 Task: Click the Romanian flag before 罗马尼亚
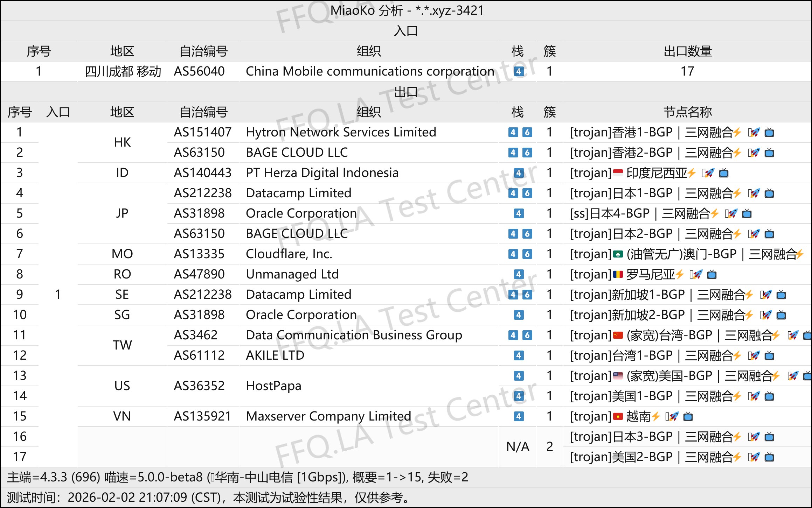tap(618, 274)
